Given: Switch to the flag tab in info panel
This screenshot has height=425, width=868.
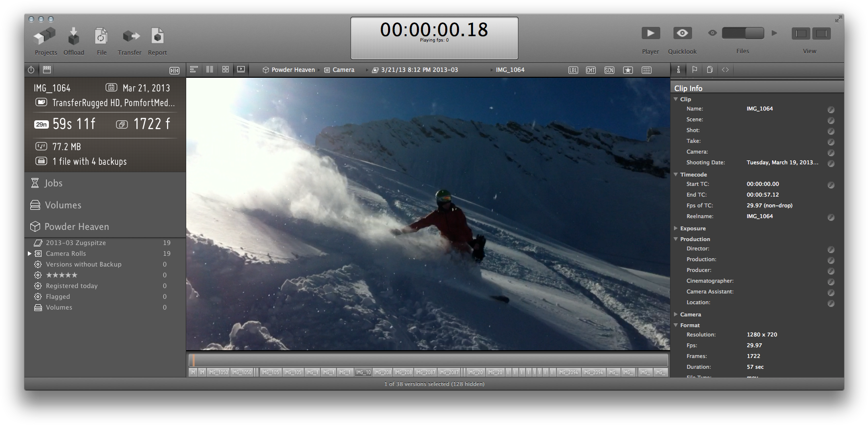Looking at the screenshot, I should click(694, 69).
